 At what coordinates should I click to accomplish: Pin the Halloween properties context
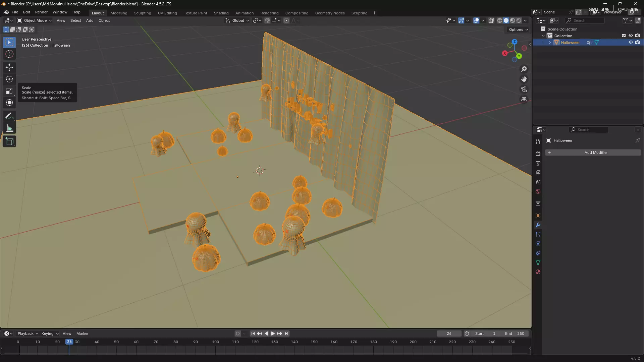[x=638, y=140]
